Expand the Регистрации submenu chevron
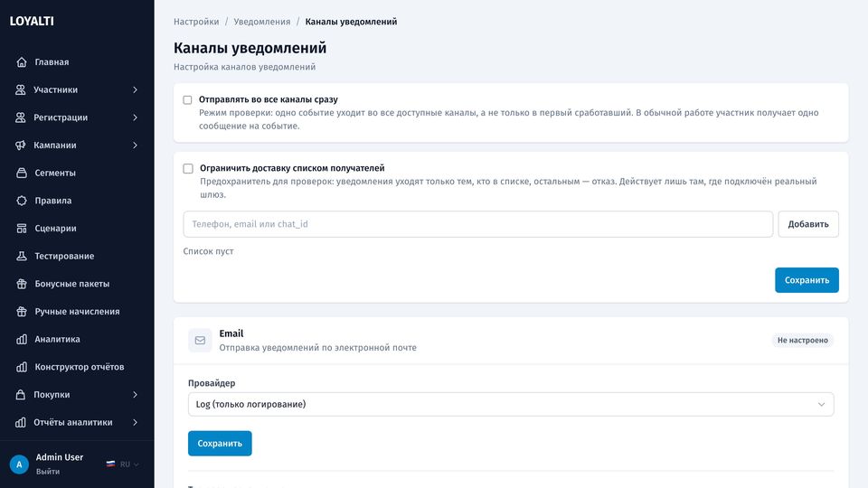This screenshot has height=488, width=868. pos(135,117)
